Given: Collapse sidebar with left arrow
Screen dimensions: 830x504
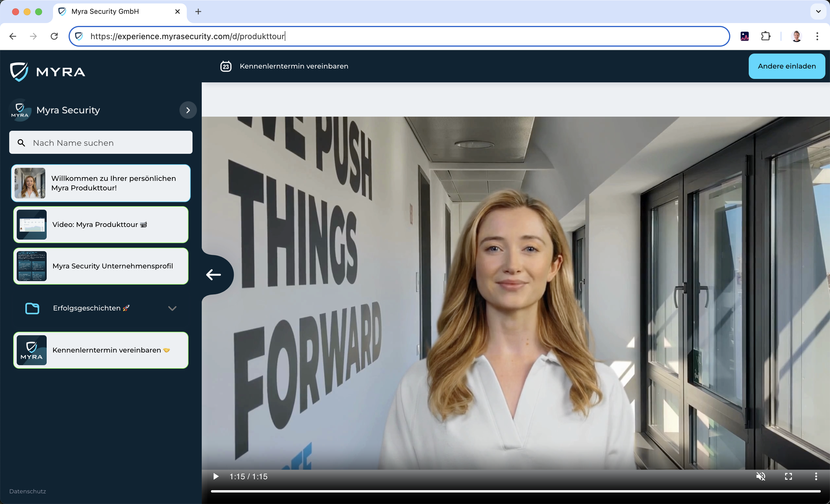Looking at the screenshot, I should (x=214, y=275).
